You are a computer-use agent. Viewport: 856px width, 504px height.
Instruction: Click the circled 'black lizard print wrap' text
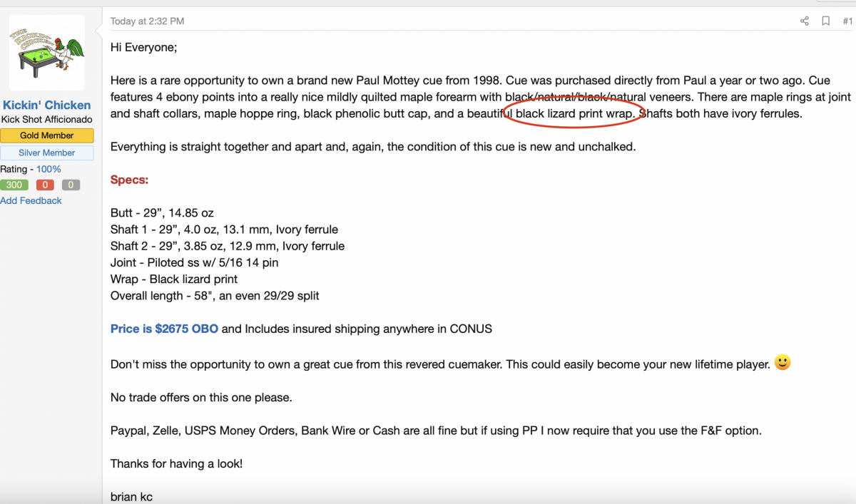click(x=576, y=113)
